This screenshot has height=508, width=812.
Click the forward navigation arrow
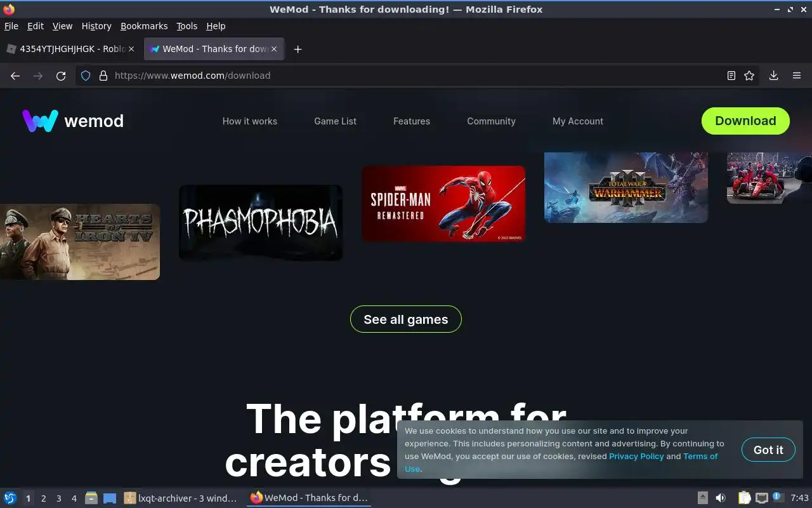point(38,76)
